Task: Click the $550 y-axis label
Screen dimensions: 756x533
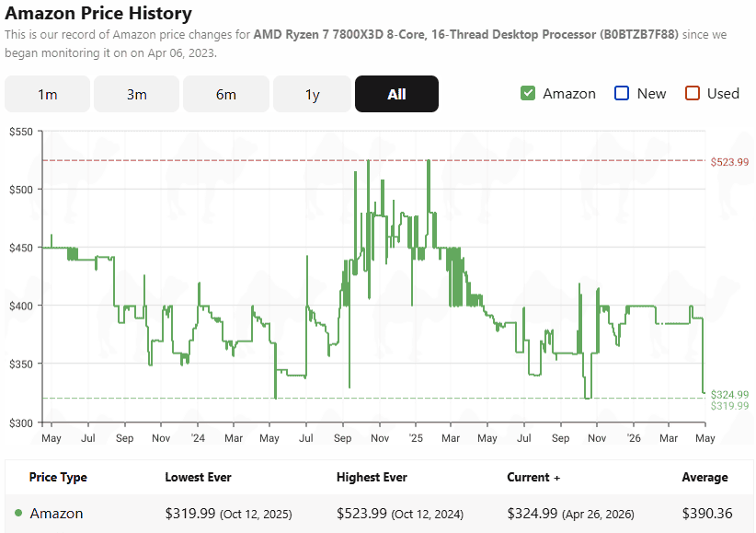Action: [21, 132]
